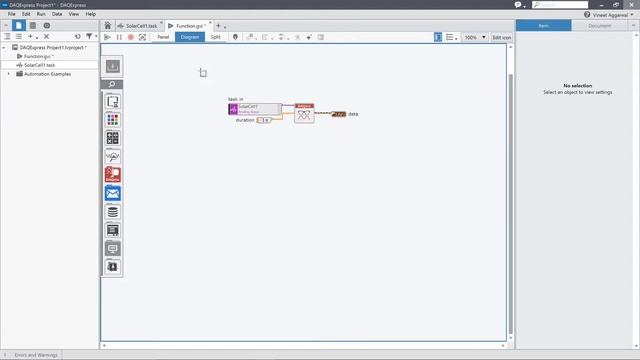
Task: Select the third navigation pane view icon
Action: 47,25
